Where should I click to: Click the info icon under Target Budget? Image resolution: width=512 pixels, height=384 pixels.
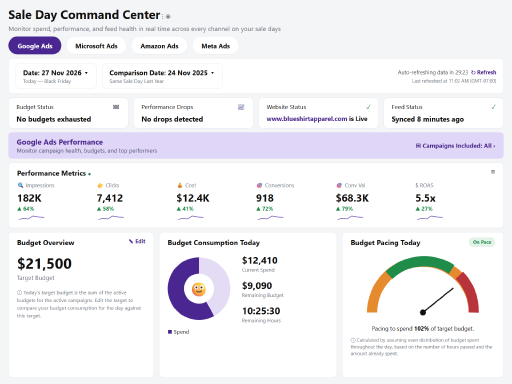[x=19, y=293]
